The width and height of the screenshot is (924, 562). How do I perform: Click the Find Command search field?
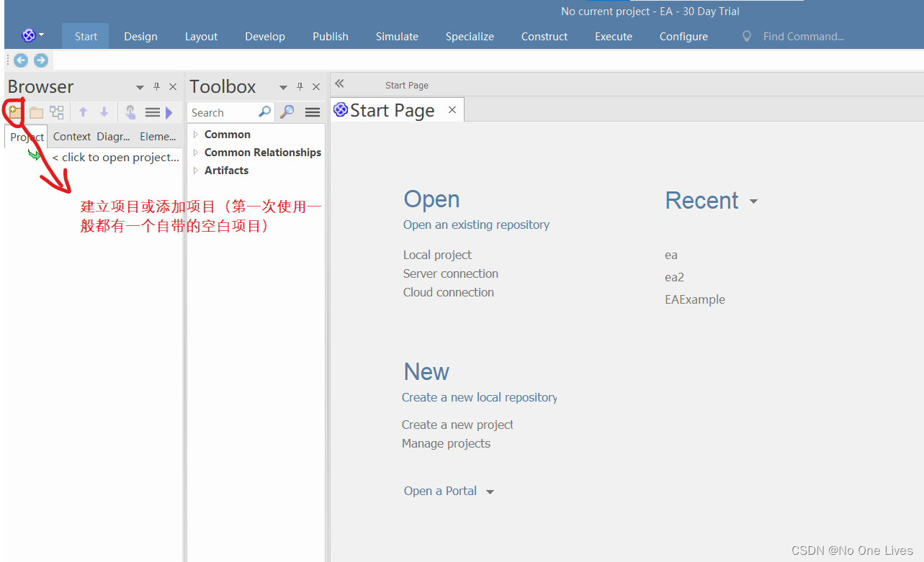(803, 36)
